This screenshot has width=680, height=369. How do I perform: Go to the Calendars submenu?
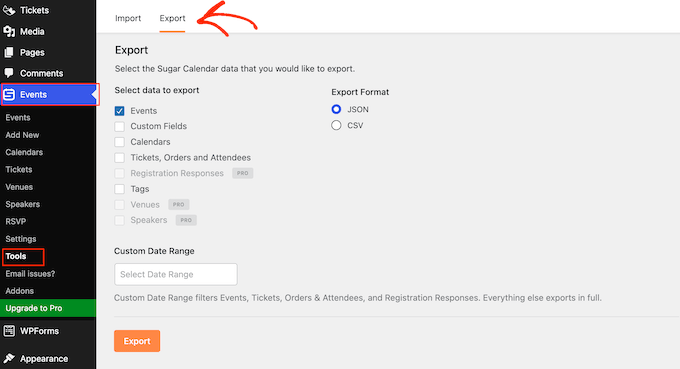click(x=24, y=152)
